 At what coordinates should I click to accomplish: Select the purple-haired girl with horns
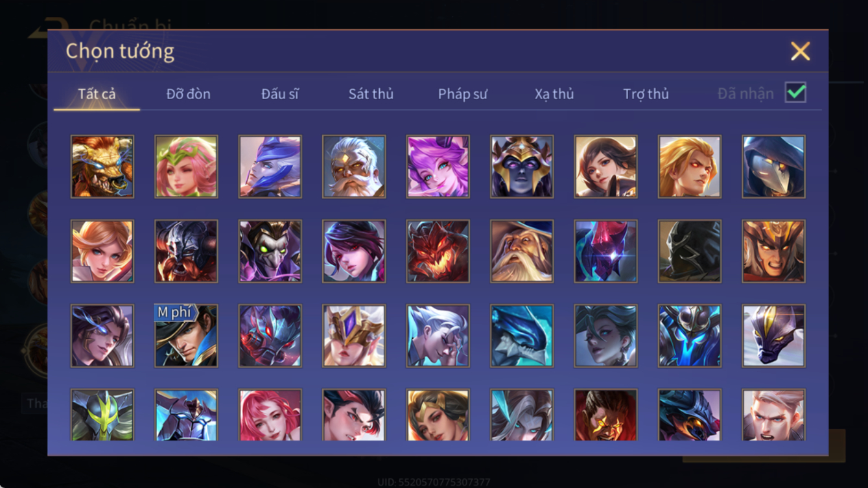click(x=438, y=167)
